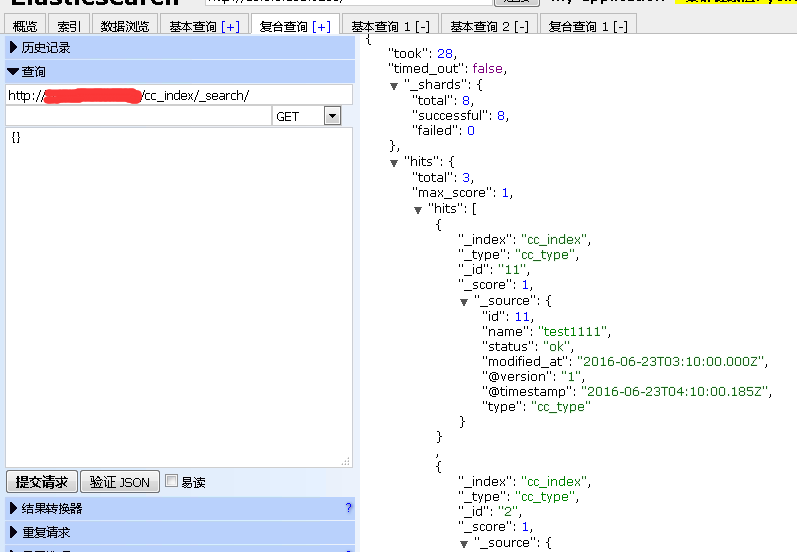797x552 pixels.
Task: Click the _shards "total" value 8
Action: 466,101
